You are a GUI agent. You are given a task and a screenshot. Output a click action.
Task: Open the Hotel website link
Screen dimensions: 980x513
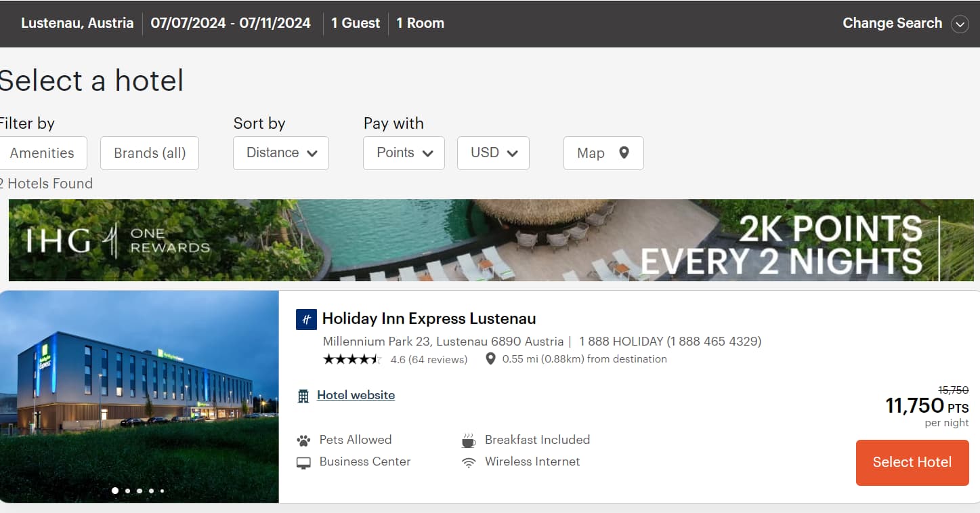(356, 395)
